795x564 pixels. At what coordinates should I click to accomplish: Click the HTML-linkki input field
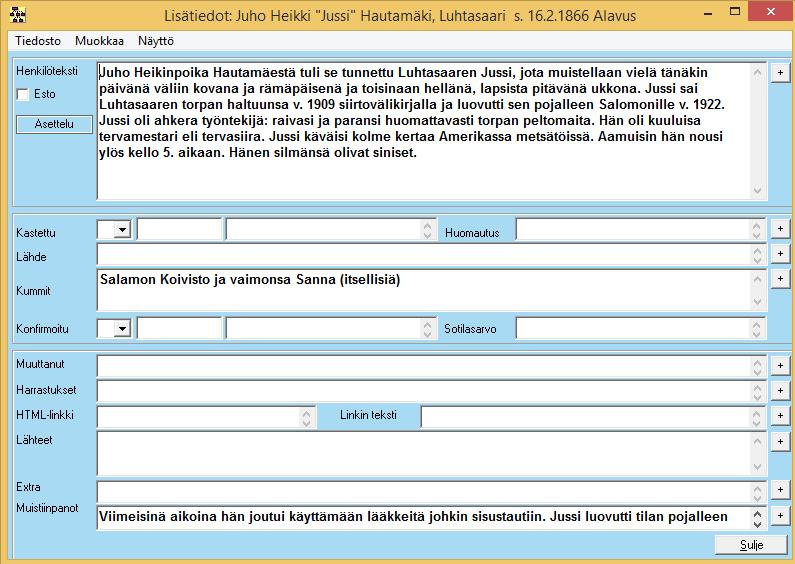[x=206, y=416]
